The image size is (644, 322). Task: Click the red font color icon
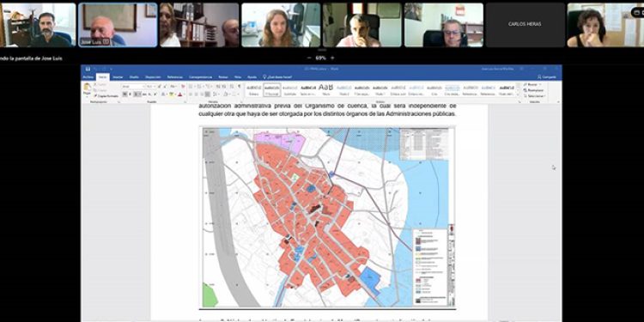180,94
